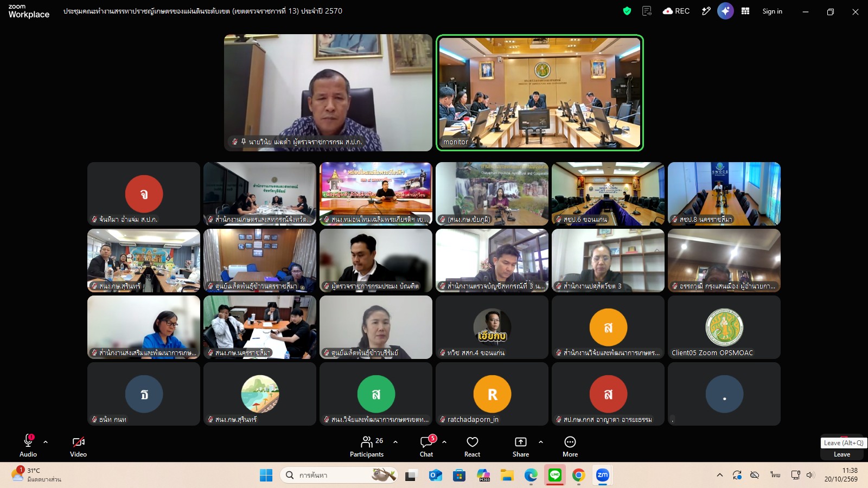Screen dimensions: 868x488
Task: Select the monitor video tile
Action: tap(540, 93)
